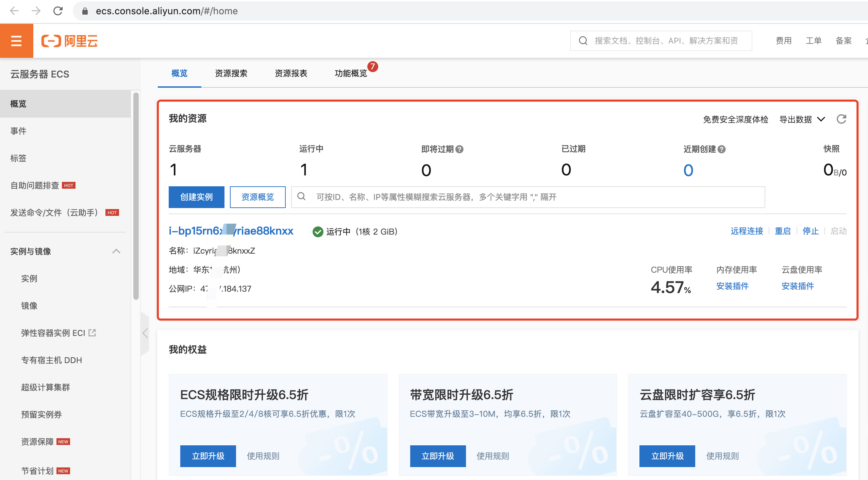Focus the top search documents input

661,41
